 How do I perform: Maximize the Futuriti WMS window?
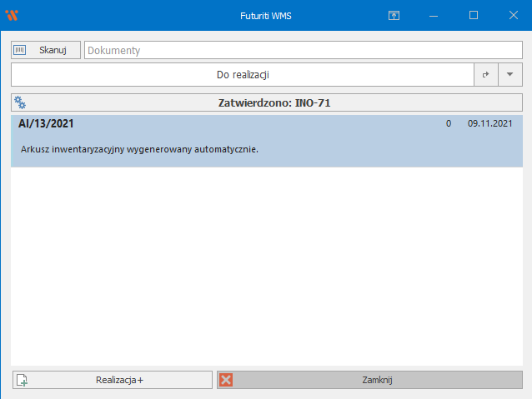point(474,15)
